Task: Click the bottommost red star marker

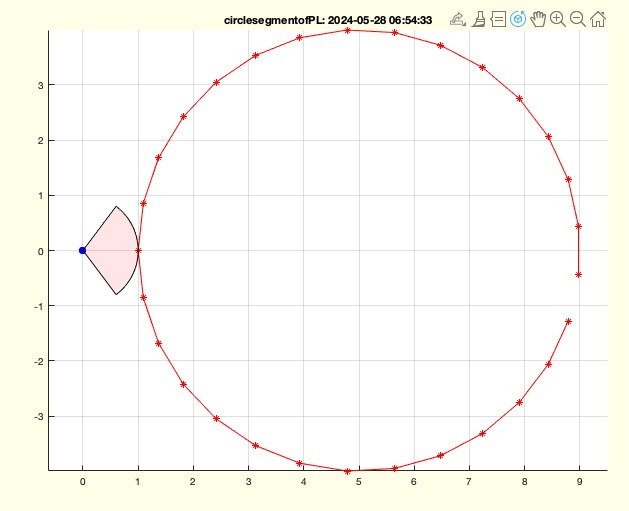Action: (x=347, y=471)
